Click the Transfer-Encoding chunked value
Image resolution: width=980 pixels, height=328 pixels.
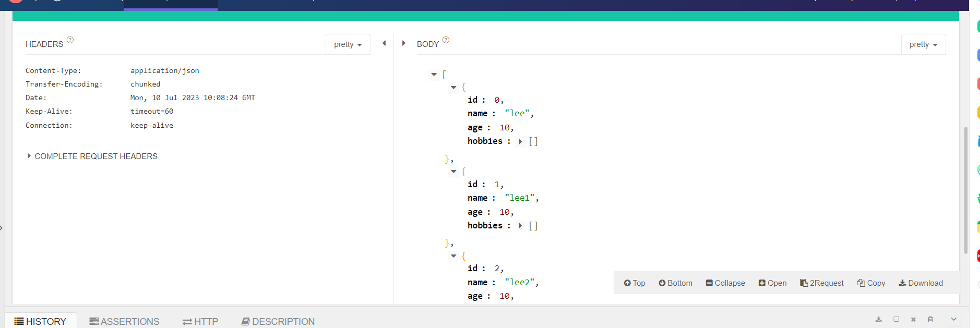tap(146, 84)
